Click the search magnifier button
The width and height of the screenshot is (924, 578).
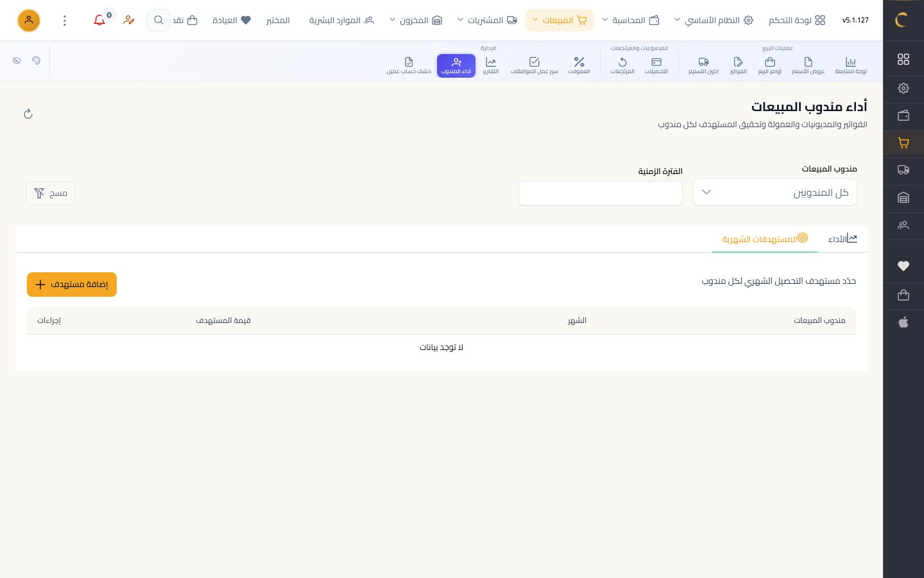pyautogui.click(x=158, y=21)
